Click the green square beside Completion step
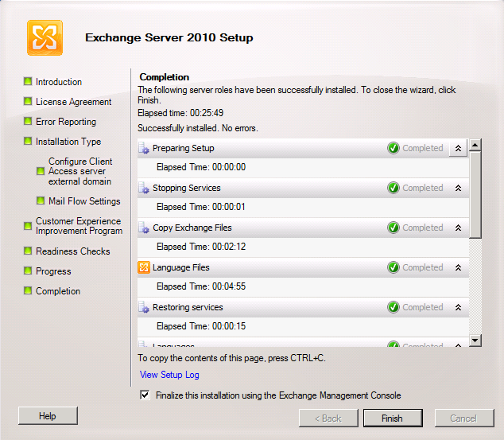Screen dimensions: 504x440 click(28, 290)
